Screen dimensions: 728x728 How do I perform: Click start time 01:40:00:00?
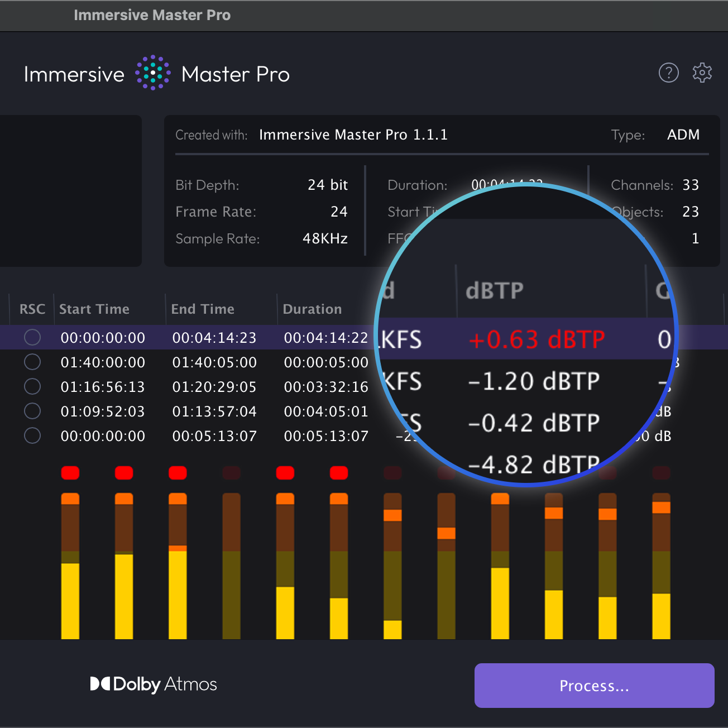point(103,362)
